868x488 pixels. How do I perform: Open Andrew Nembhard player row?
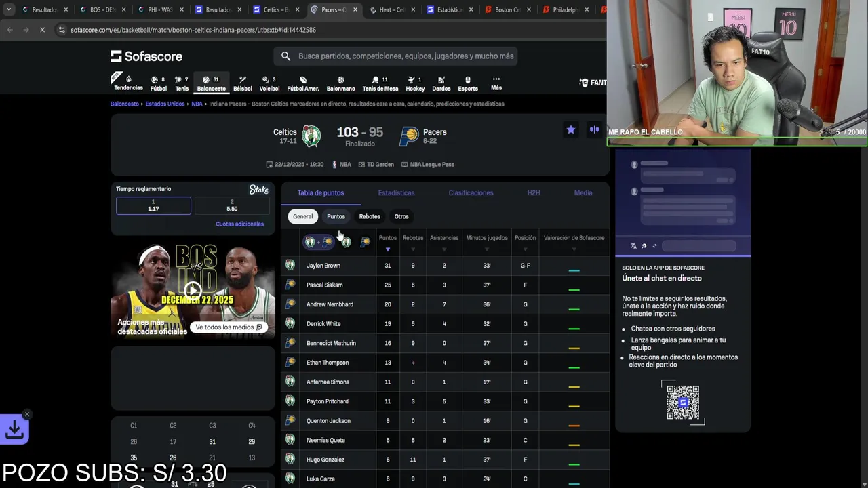[446, 304]
